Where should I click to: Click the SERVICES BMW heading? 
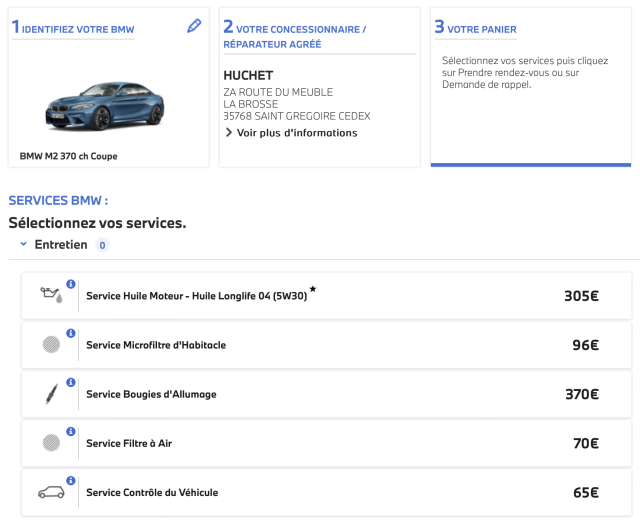(58, 200)
